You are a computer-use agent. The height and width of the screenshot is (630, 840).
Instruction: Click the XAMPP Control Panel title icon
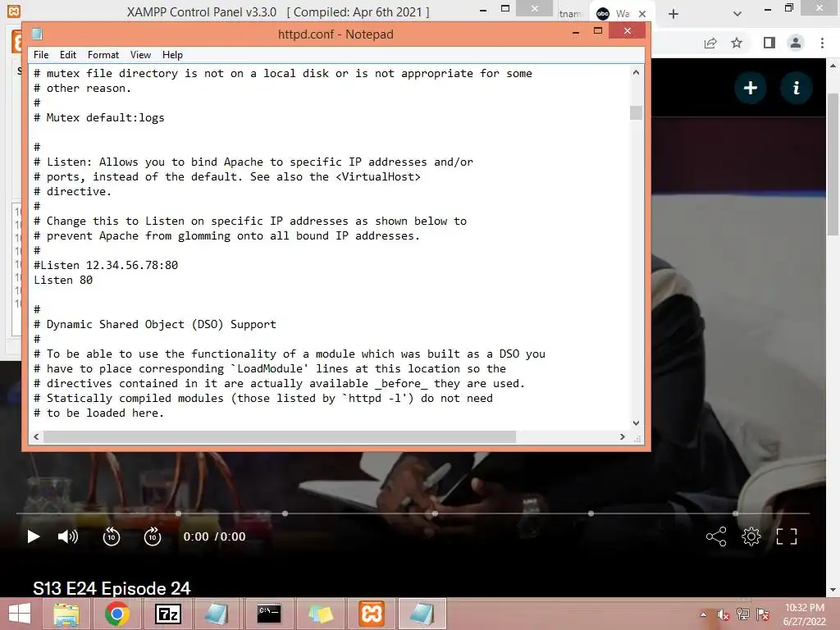[x=14, y=11]
